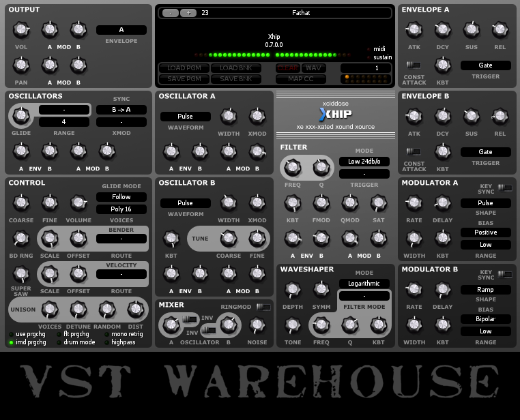Open the output ENVELOPE selector showing A
This screenshot has height=420, width=520.
(121, 30)
